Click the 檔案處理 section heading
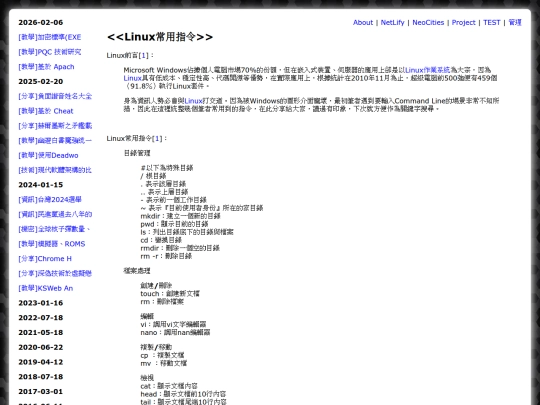 pos(137,271)
